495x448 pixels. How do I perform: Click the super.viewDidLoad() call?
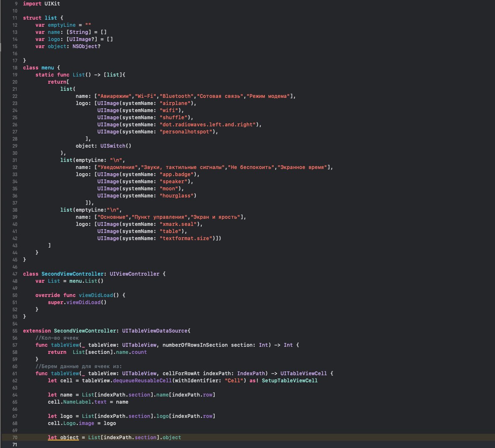[x=77, y=302]
